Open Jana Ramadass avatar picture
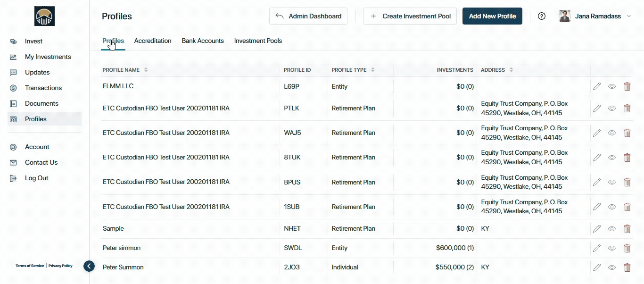The width and height of the screenshot is (644, 284). tap(565, 16)
